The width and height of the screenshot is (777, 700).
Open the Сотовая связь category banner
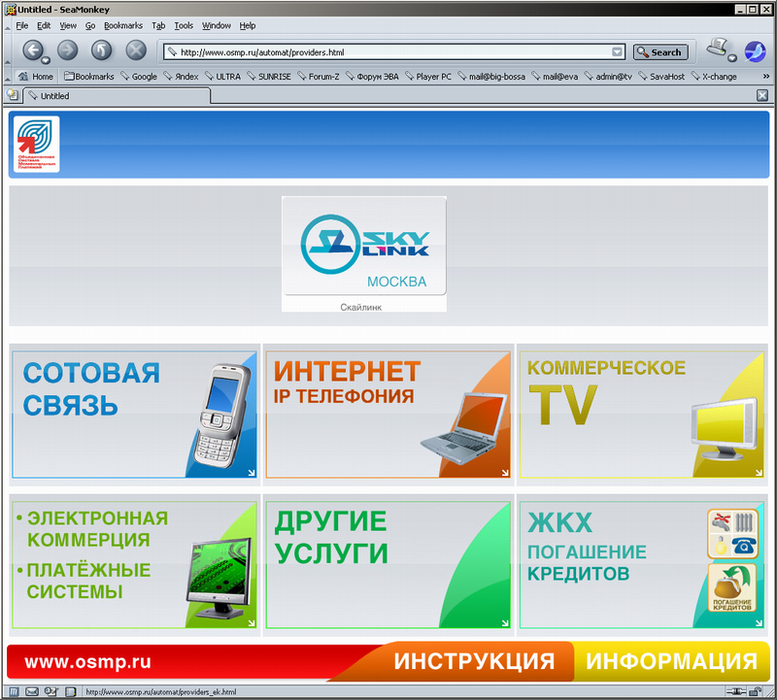coord(134,415)
